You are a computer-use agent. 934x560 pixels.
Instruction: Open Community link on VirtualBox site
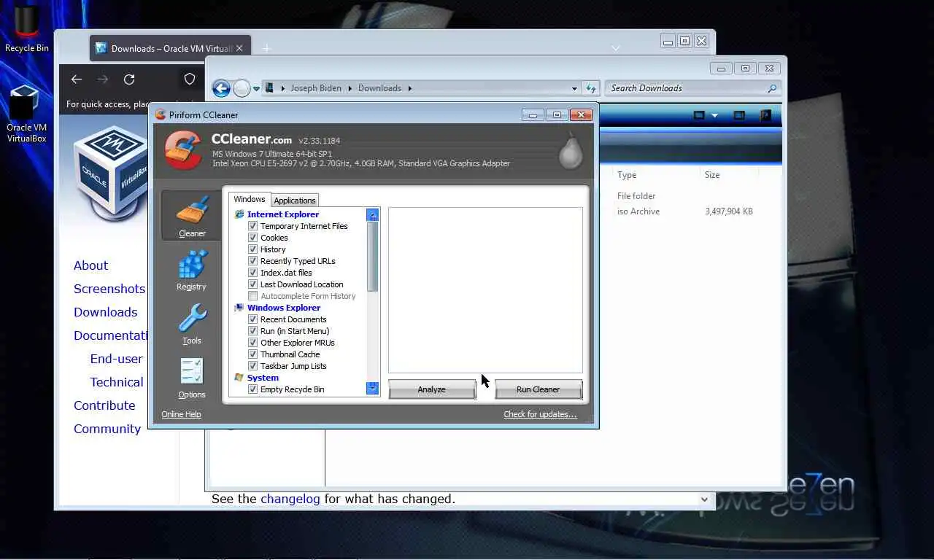[107, 429]
